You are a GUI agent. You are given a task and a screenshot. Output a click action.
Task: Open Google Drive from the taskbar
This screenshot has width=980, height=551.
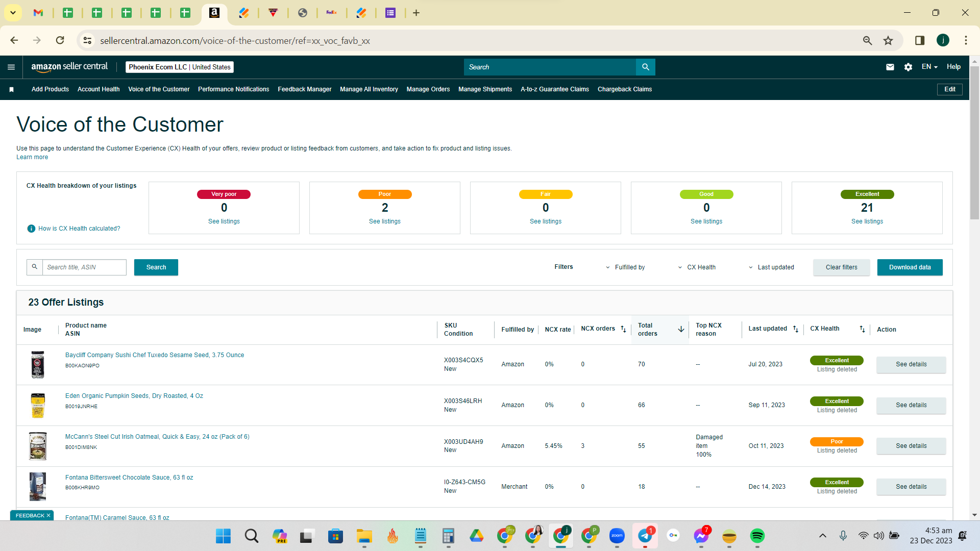point(476,536)
